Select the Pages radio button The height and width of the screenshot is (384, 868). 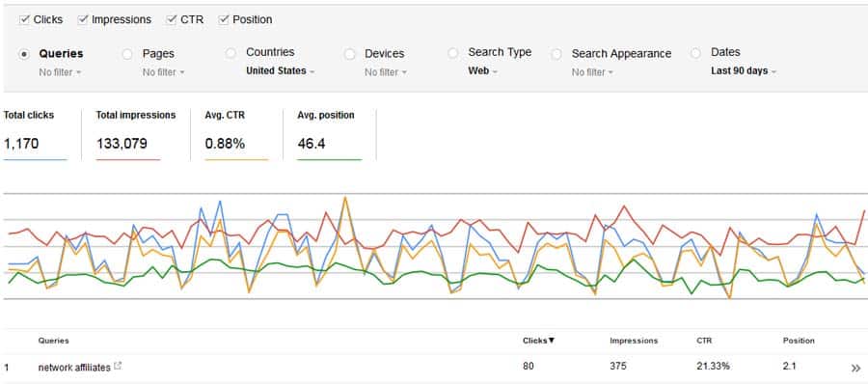click(x=127, y=54)
